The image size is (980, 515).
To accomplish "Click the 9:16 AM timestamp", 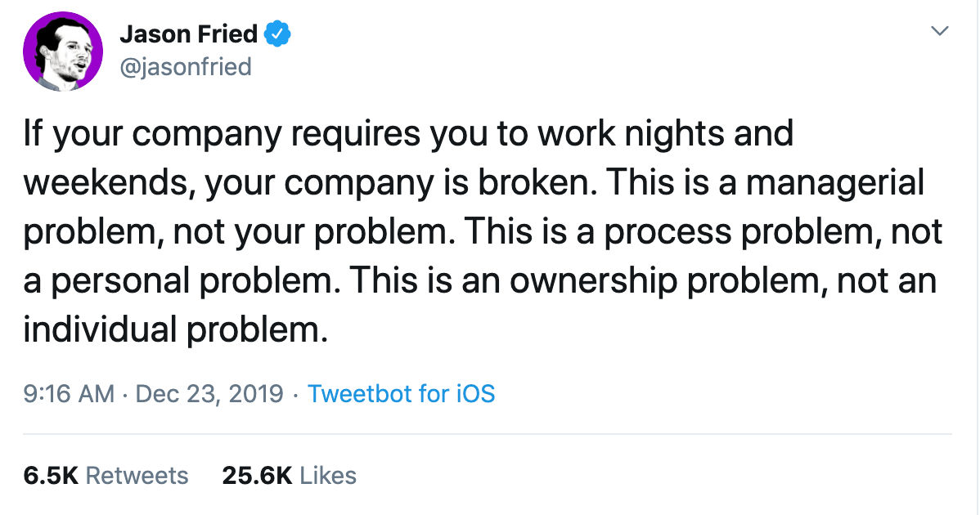I will click(69, 394).
